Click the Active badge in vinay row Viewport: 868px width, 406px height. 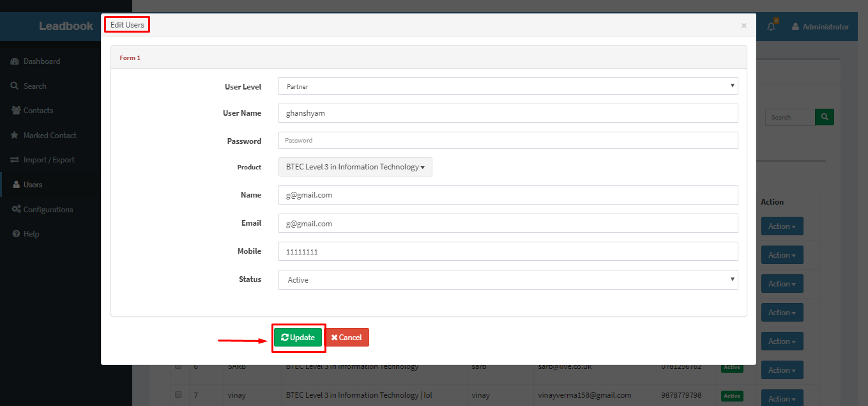tap(732, 396)
